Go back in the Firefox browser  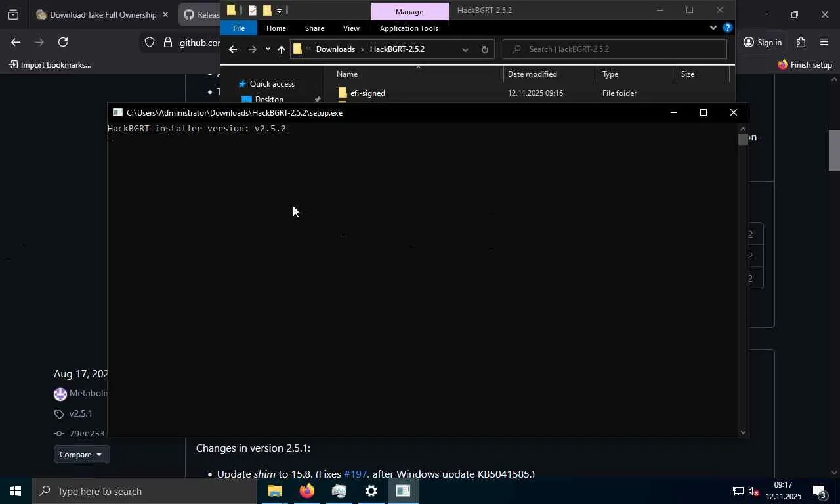click(16, 42)
